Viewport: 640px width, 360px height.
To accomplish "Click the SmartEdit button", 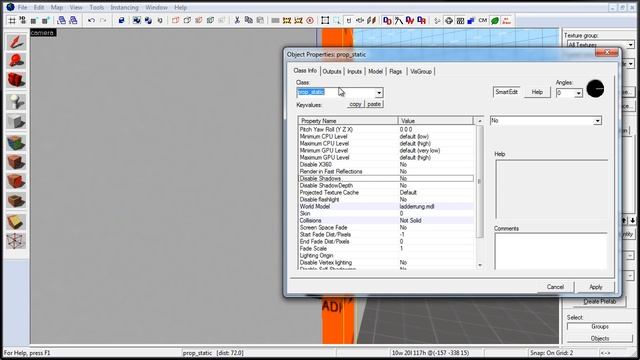I will coord(507,92).
